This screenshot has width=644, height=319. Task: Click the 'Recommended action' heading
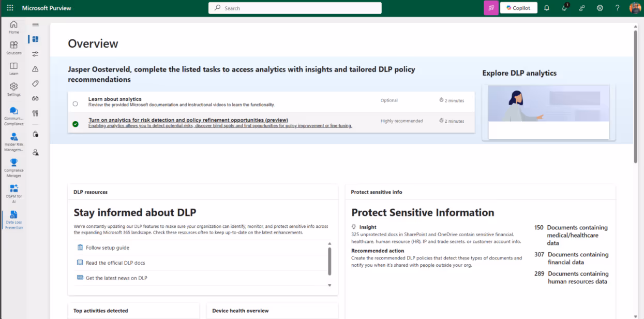point(378,251)
